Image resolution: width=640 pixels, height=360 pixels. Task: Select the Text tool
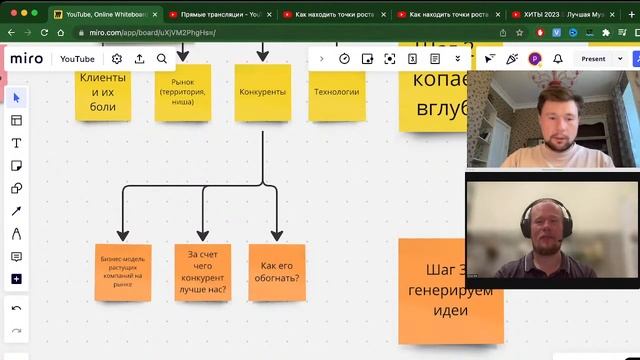tap(16, 143)
